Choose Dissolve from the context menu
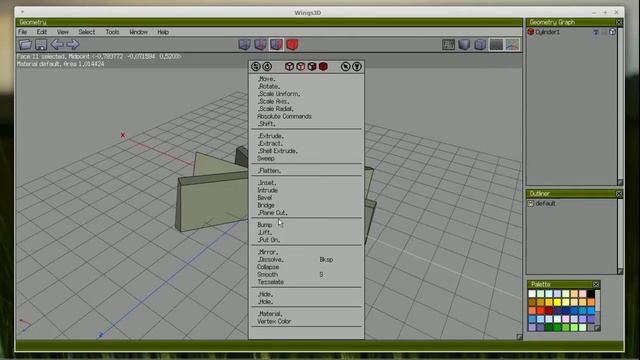The height and width of the screenshot is (360, 640). tap(270, 260)
